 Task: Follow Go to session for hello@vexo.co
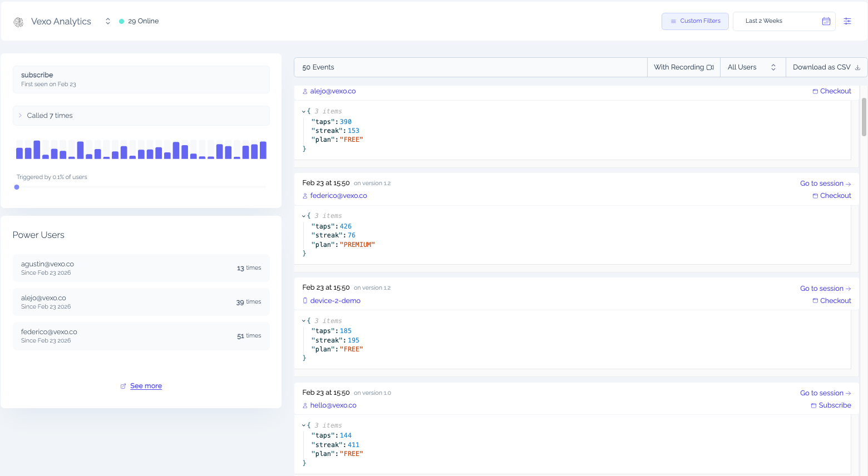[x=825, y=393]
